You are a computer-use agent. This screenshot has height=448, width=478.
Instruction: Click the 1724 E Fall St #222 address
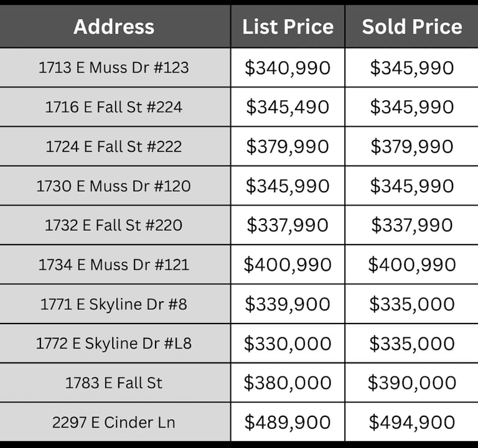(x=114, y=146)
